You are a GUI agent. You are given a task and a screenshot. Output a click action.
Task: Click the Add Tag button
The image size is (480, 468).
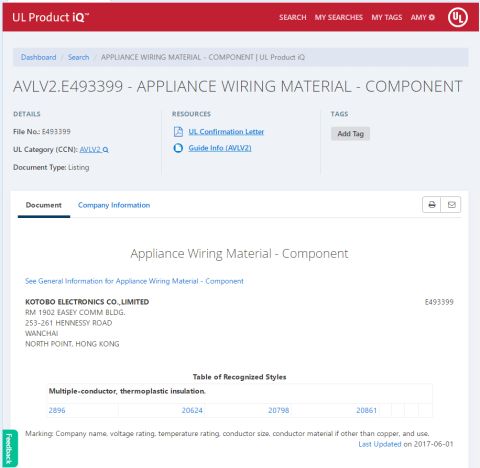point(350,134)
